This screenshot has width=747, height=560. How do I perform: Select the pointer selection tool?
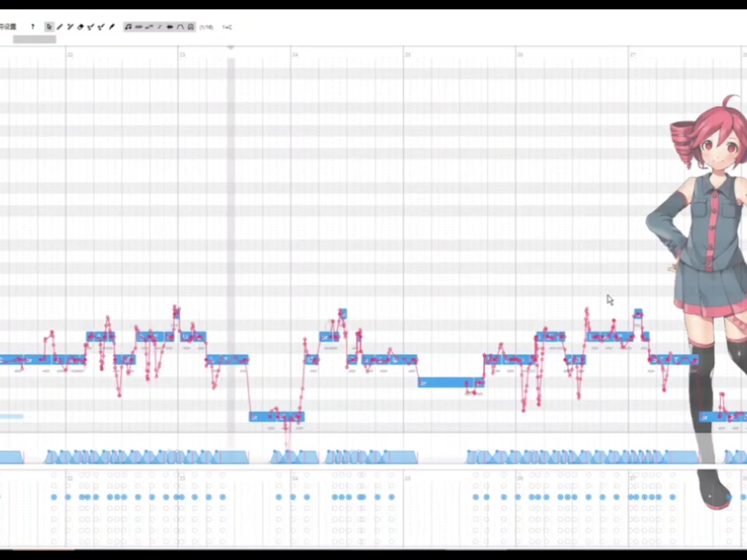pos(49,27)
